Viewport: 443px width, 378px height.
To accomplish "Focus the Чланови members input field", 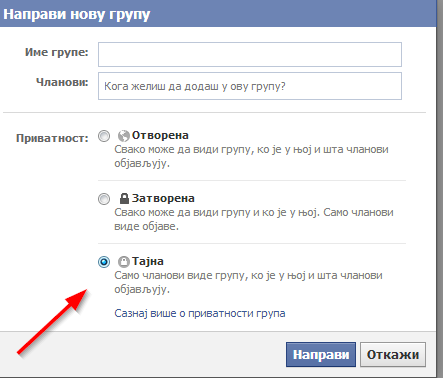I will point(250,86).
